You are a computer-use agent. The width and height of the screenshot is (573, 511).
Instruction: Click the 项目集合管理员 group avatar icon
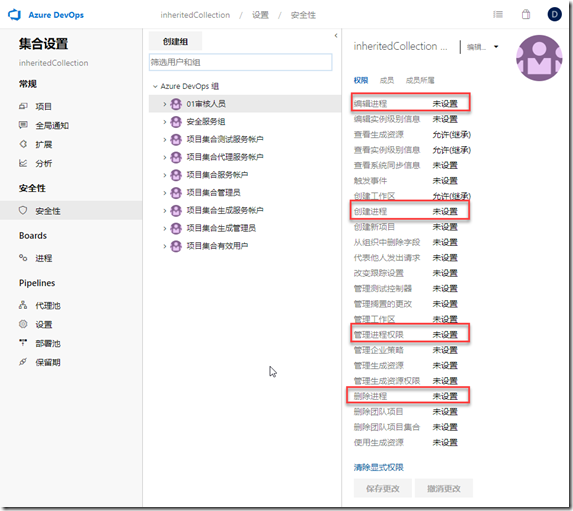click(x=176, y=193)
